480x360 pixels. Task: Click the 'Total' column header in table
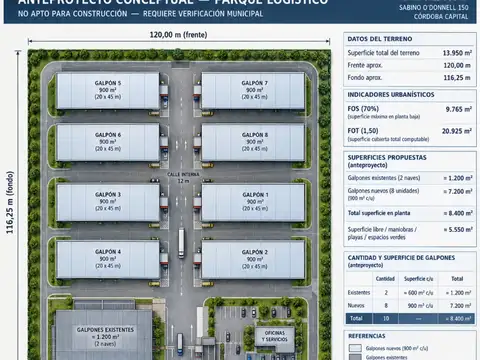(x=457, y=279)
